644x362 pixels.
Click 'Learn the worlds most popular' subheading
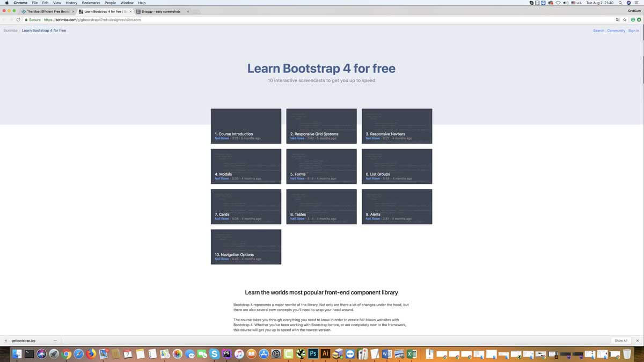(321, 292)
